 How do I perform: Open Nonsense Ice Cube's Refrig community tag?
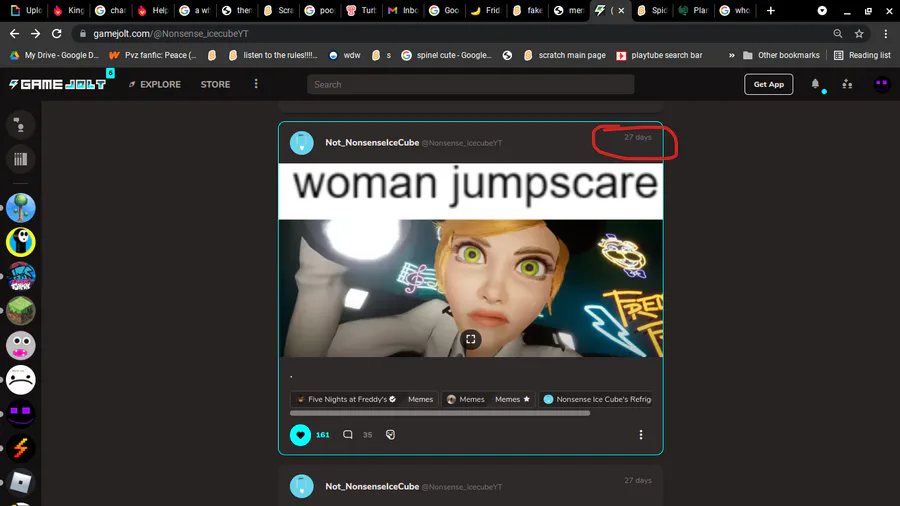pos(597,399)
